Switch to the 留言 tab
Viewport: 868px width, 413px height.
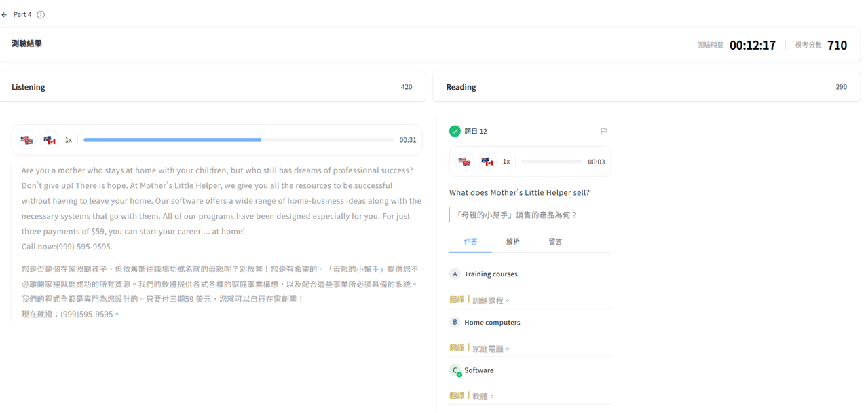(555, 242)
